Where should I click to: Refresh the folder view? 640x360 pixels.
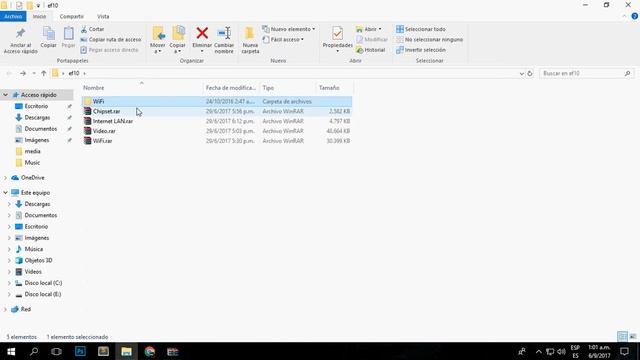pyautogui.click(x=530, y=73)
